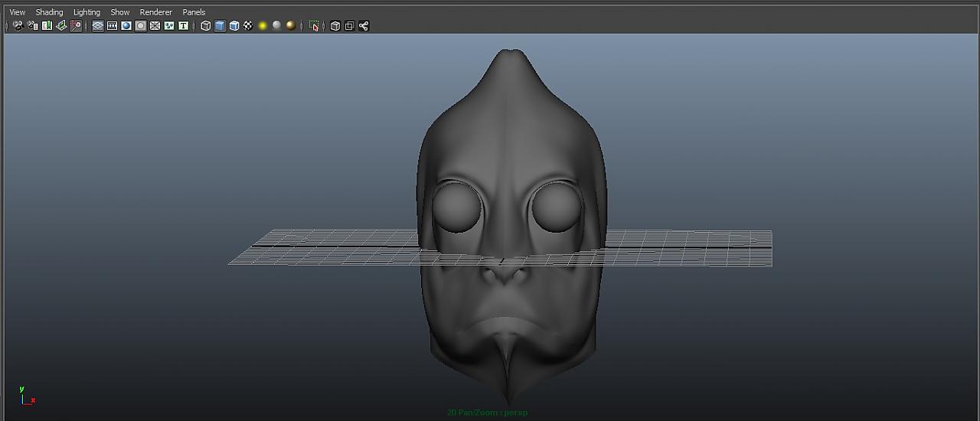Enable Wireframe on Shaded cube icon

[234, 26]
